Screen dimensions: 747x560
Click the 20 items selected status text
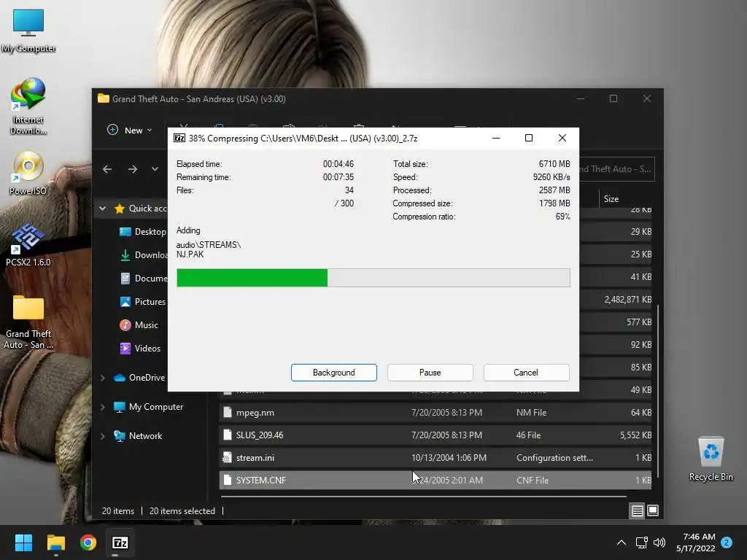[182, 511]
